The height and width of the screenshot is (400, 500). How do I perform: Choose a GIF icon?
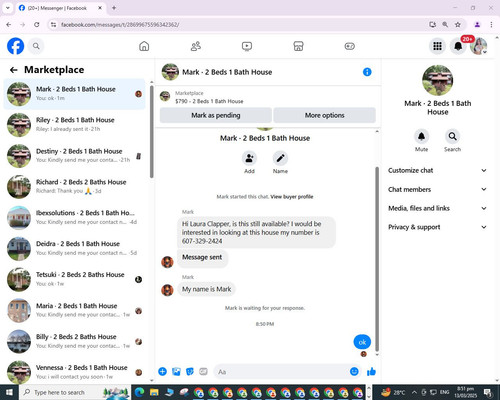click(203, 371)
